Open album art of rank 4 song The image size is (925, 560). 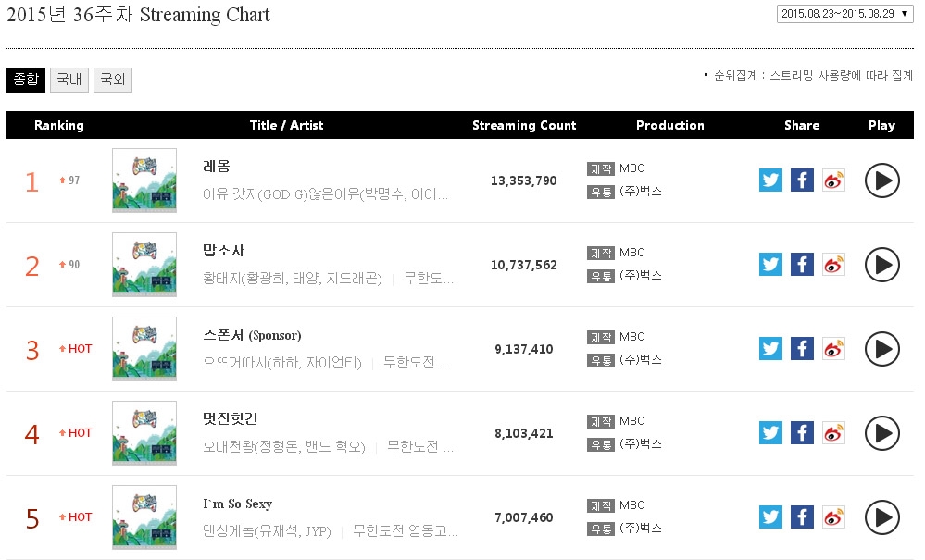click(144, 433)
